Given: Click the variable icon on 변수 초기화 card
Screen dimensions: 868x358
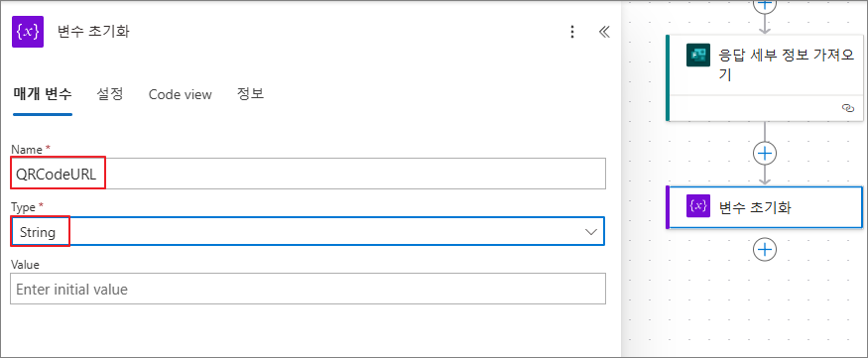Looking at the screenshot, I should tap(698, 206).
